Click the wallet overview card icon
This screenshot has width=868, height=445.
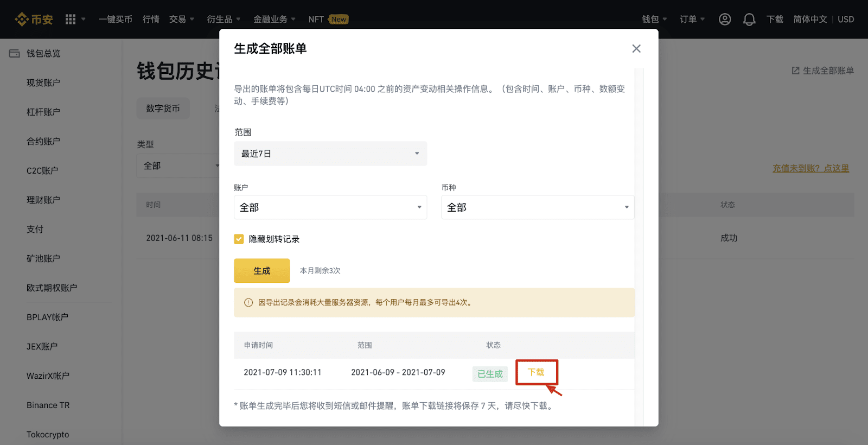(15, 53)
